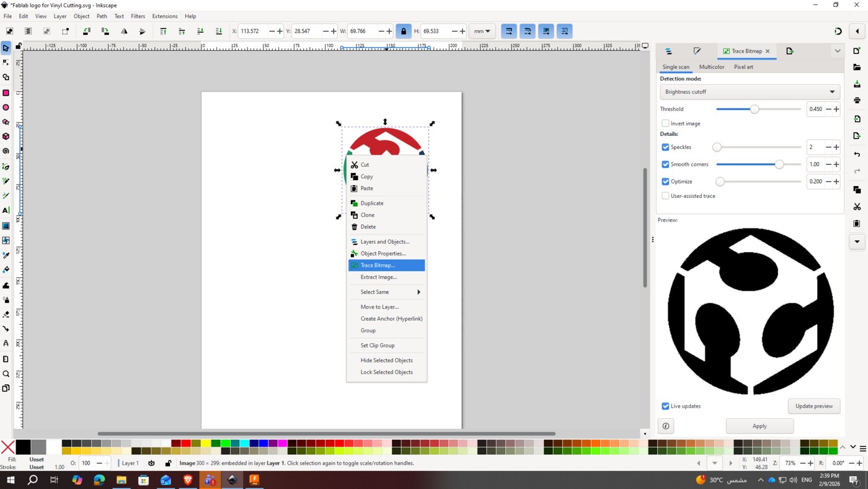Select the 3D Box tool
The image size is (868, 489).
click(x=6, y=137)
